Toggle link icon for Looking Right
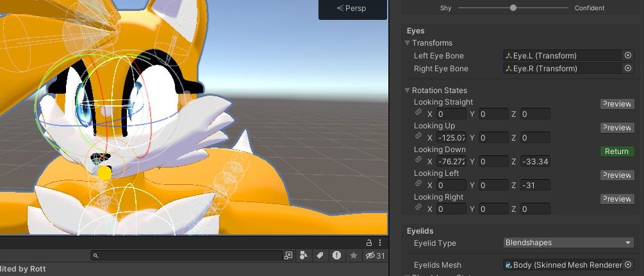This screenshot has height=276, width=644. [x=418, y=207]
